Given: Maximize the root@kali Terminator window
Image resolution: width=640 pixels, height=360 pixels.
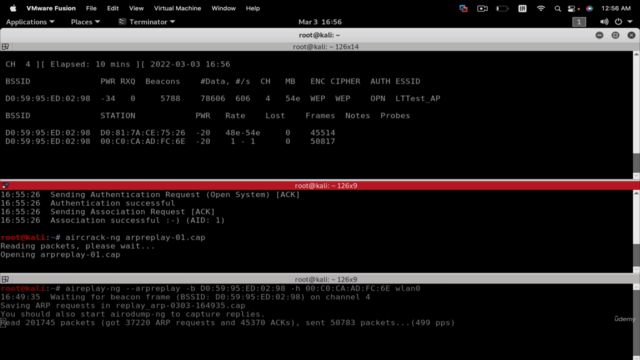Looking at the screenshot, I should click(615, 36).
